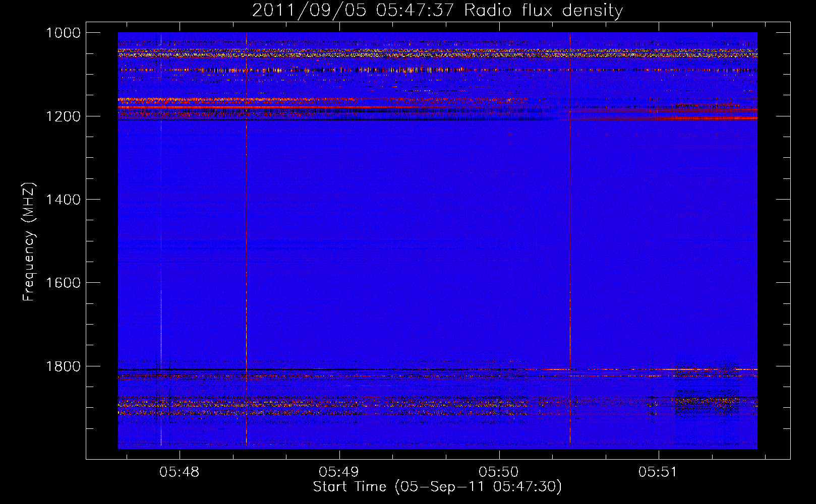This screenshot has width=816, height=504.
Task: Click the 05:51 time tick label
Action: click(x=658, y=472)
